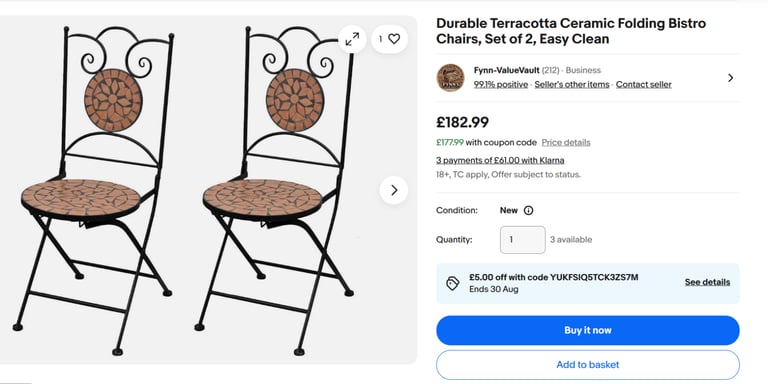Click the right bistro chair image
Screen dimensions: 768x384
coord(274,191)
